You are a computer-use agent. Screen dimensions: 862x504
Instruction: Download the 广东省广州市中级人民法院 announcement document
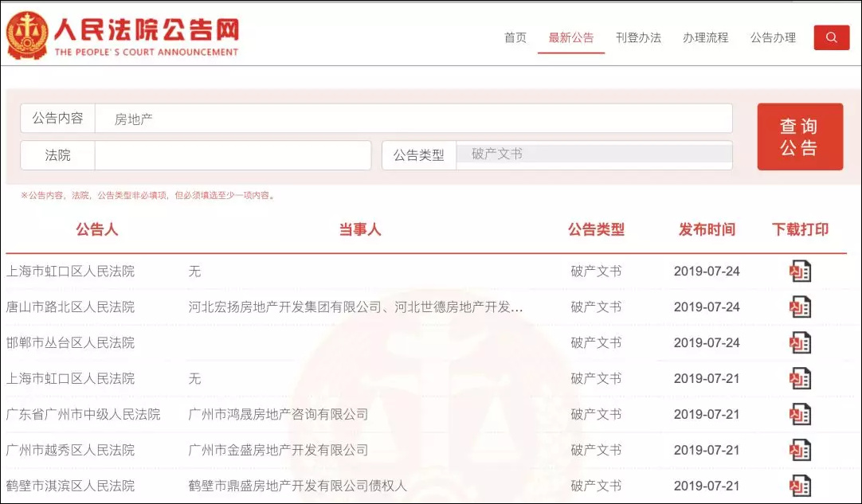[801, 414]
